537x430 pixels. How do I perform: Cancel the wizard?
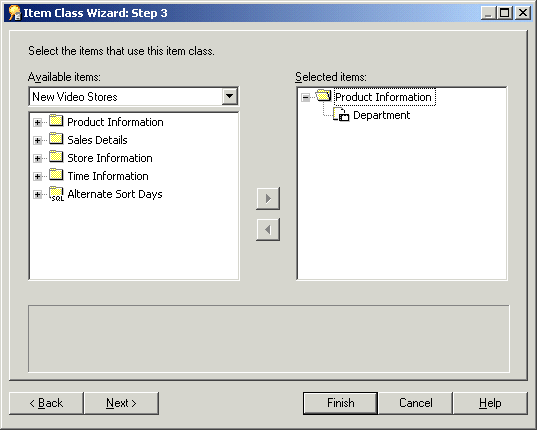click(415, 403)
